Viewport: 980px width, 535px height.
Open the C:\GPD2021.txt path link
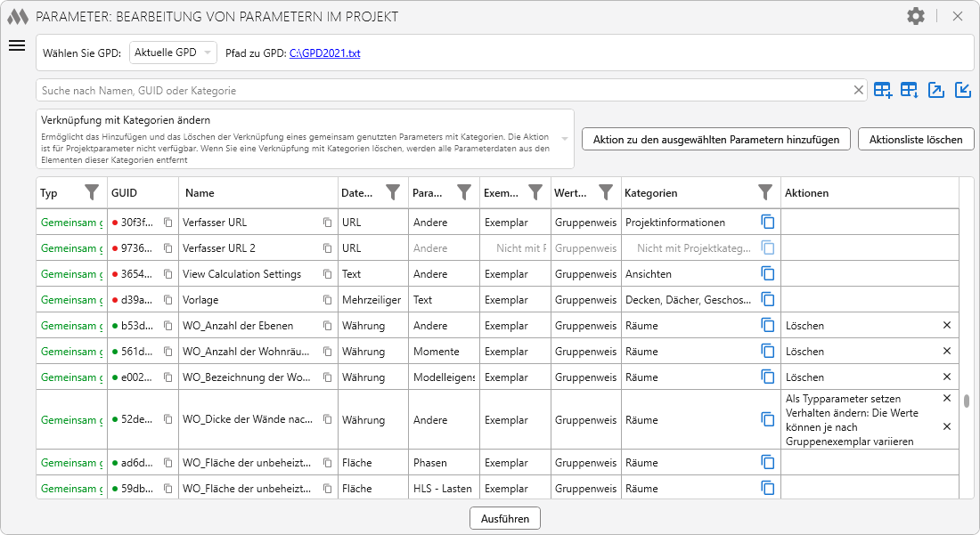pos(324,53)
